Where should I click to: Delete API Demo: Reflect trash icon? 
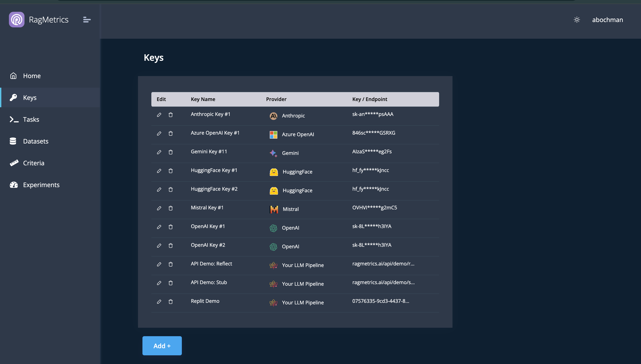point(170,264)
